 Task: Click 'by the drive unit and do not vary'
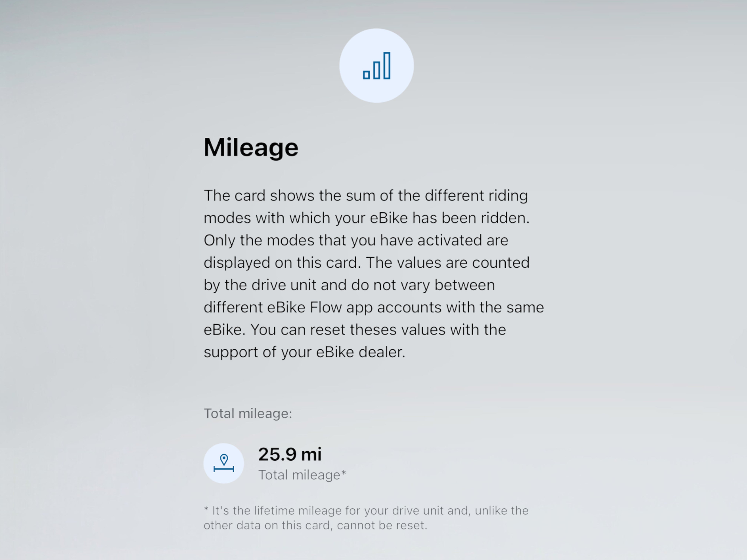click(349, 285)
